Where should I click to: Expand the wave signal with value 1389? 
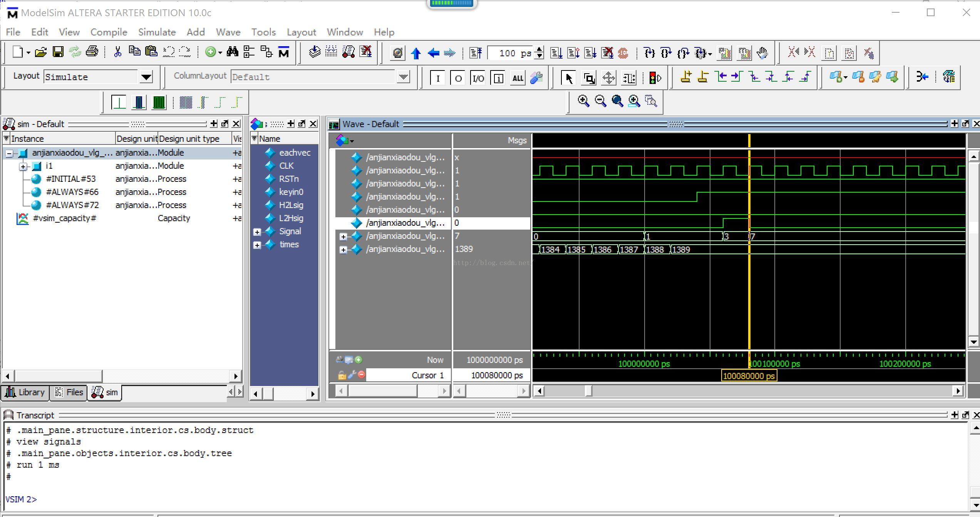(x=343, y=250)
